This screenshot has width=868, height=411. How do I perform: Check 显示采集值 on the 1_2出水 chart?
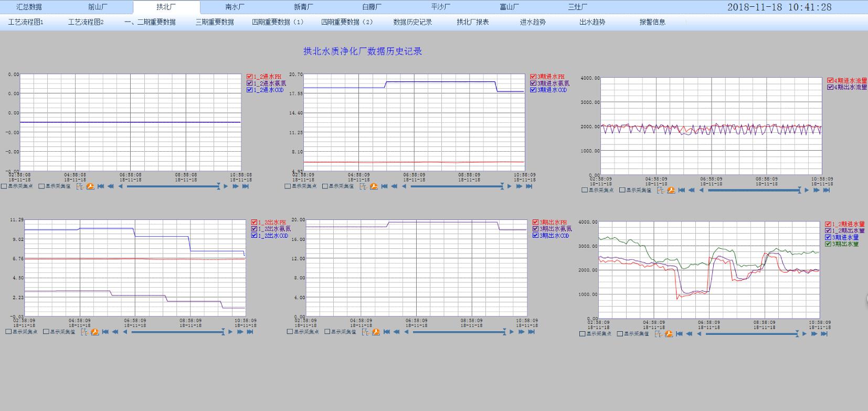click(x=46, y=332)
